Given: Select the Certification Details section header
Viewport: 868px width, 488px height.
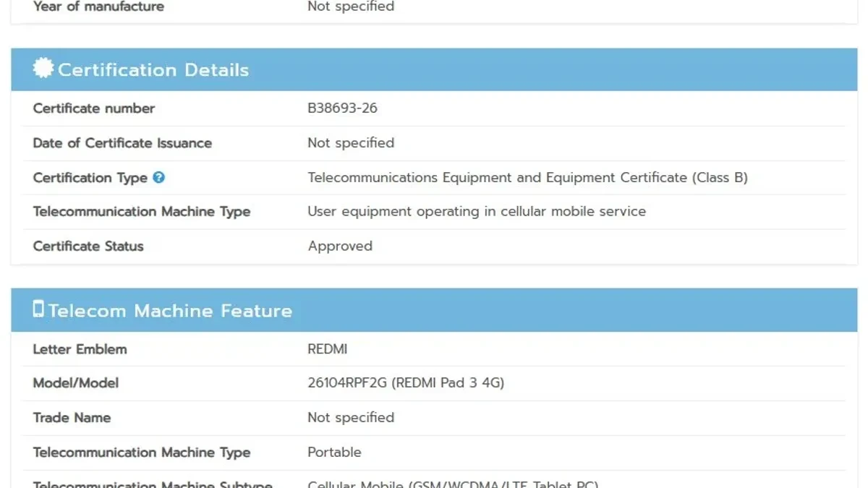Looking at the screenshot, I should click(434, 69).
